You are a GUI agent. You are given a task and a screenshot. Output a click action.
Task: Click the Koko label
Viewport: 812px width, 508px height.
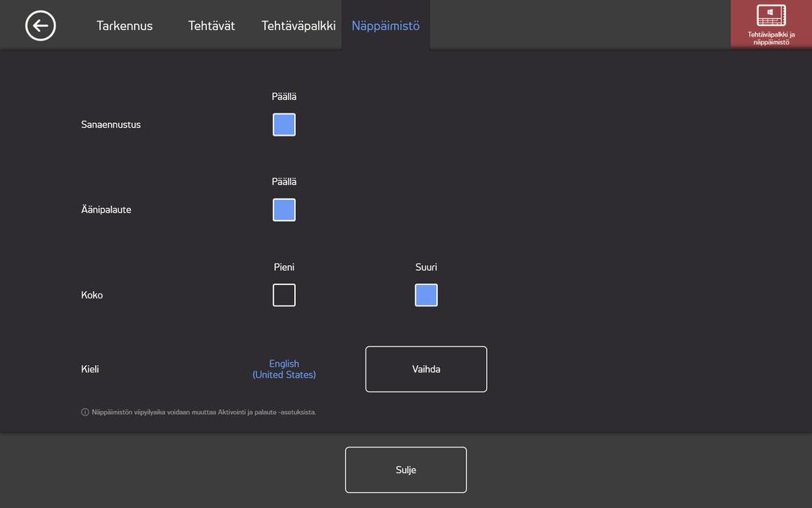coord(92,295)
